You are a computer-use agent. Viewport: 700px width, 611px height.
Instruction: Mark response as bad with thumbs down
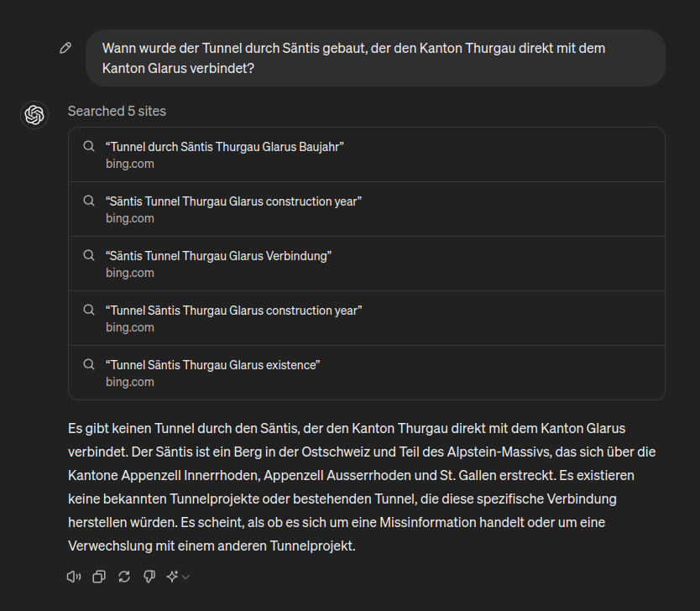point(149,577)
